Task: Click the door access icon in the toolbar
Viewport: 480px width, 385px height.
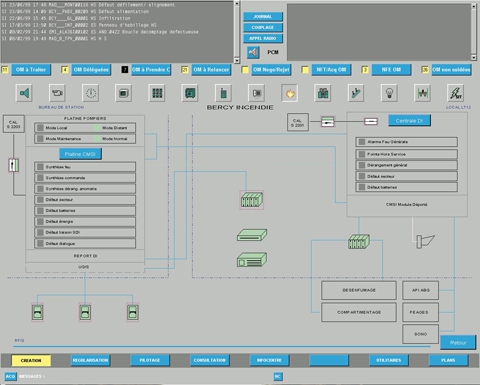Action: pos(257,93)
